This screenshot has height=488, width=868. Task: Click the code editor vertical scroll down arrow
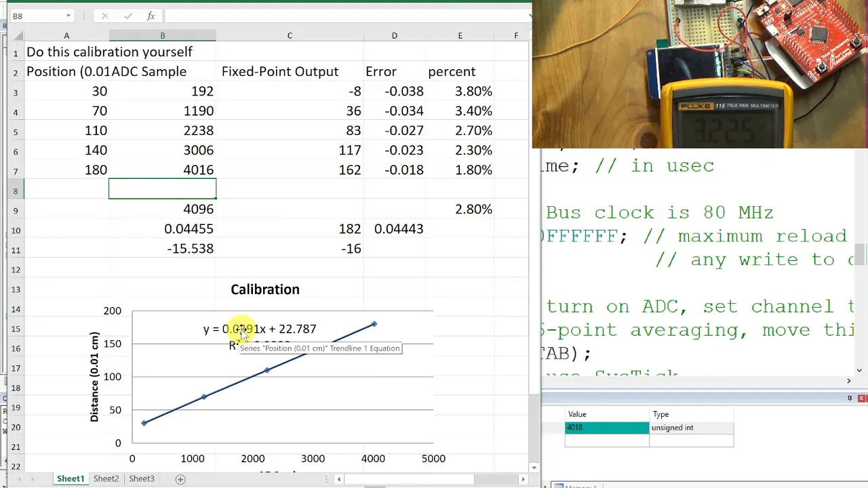coord(860,371)
